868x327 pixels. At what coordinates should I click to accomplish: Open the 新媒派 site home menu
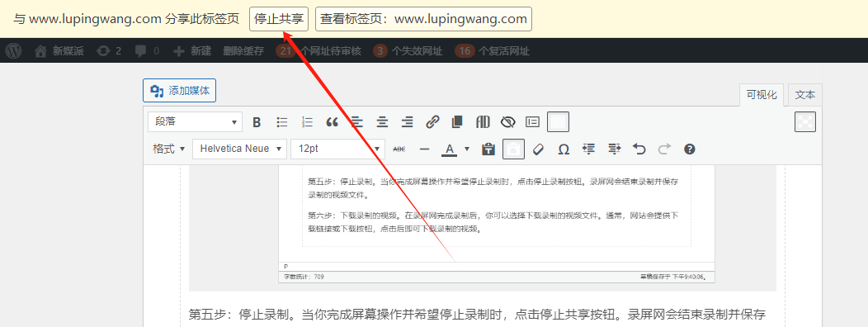coord(59,51)
